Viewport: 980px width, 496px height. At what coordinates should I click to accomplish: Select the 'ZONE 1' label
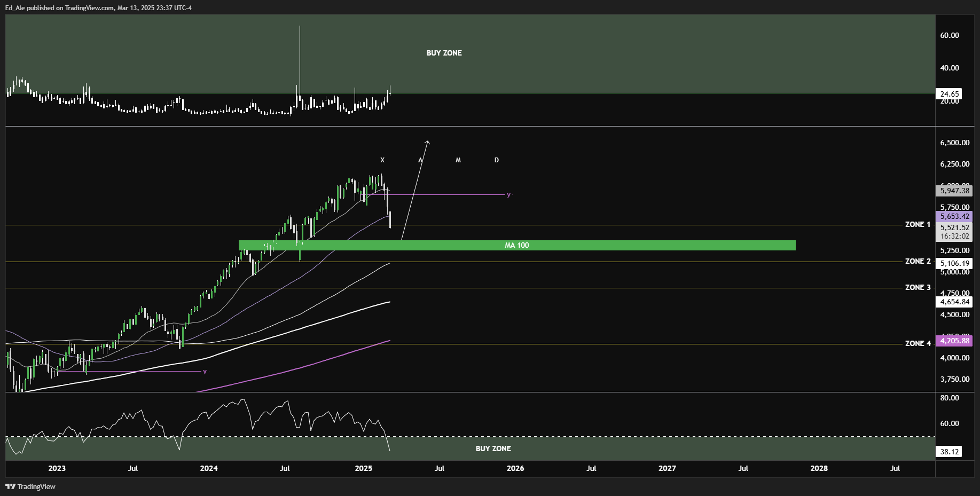click(x=918, y=224)
